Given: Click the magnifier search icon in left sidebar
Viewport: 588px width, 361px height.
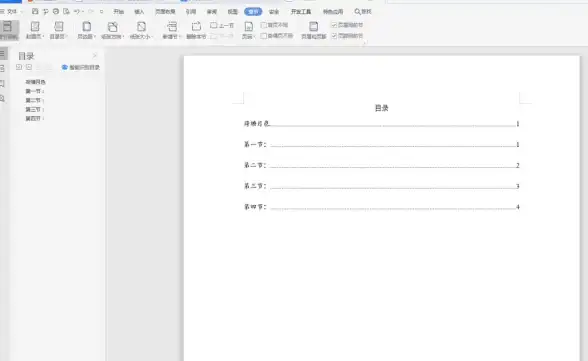Looking at the screenshot, I should point(2,99).
